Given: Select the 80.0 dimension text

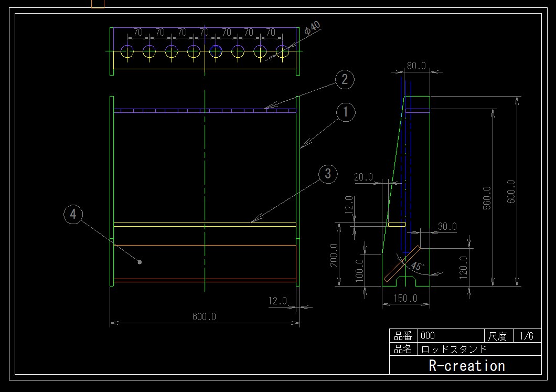Looking at the screenshot, I should 416,66.
